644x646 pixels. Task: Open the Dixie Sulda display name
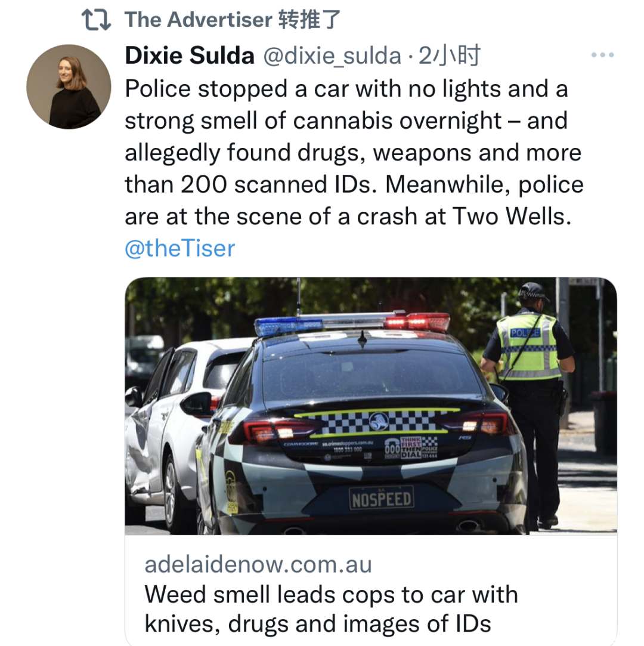tap(190, 55)
